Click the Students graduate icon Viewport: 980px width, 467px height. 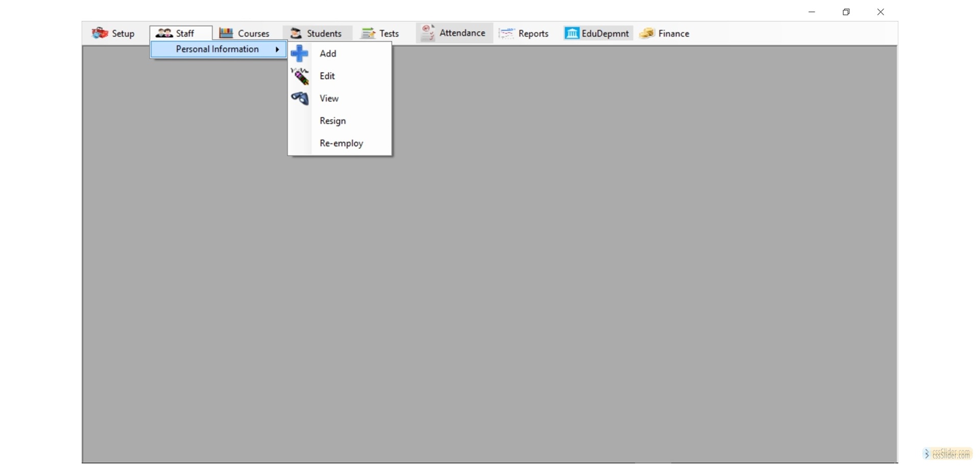tap(296, 33)
